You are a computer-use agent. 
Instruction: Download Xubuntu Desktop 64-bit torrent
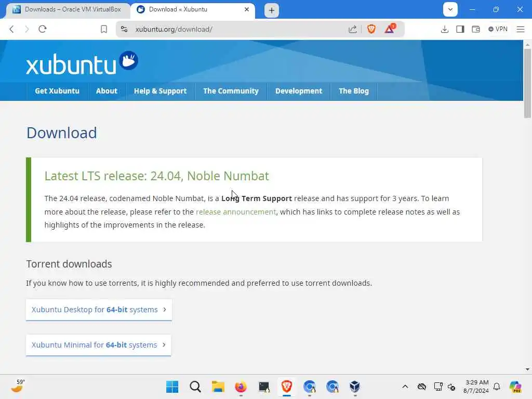click(99, 310)
